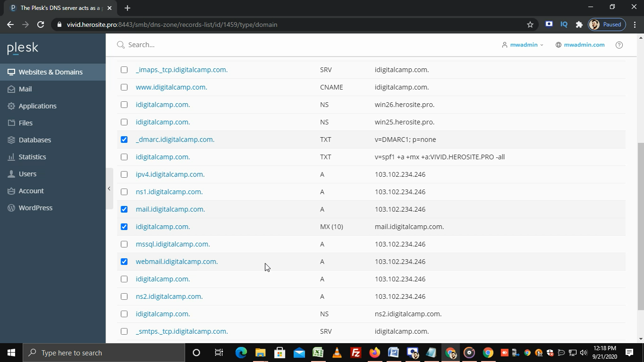Viewport: 644px width, 362px height.
Task: Uncheck the MX (10) record checkbox
Action: coord(124,227)
